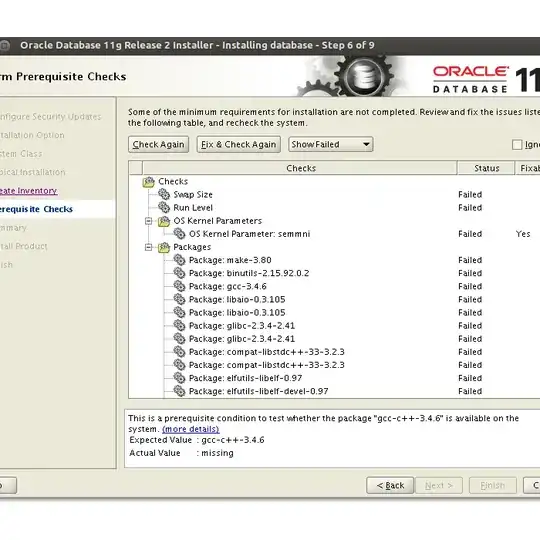Click the Yes fixable value for semmni
This screenshot has height=540, width=540.
coord(523,234)
